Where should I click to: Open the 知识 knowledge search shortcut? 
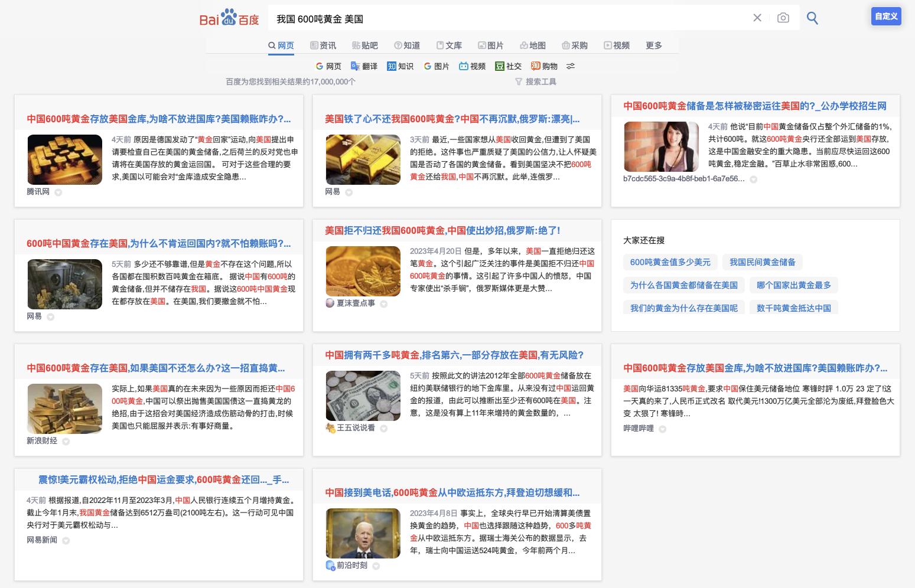[x=400, y=66]
